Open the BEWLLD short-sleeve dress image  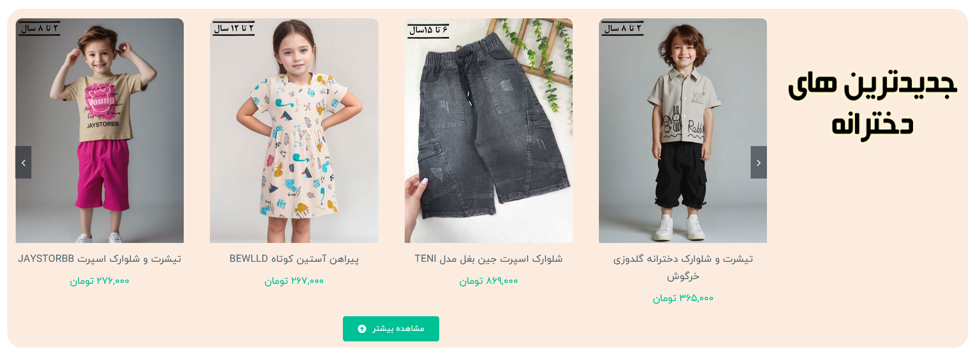point(294,130)
